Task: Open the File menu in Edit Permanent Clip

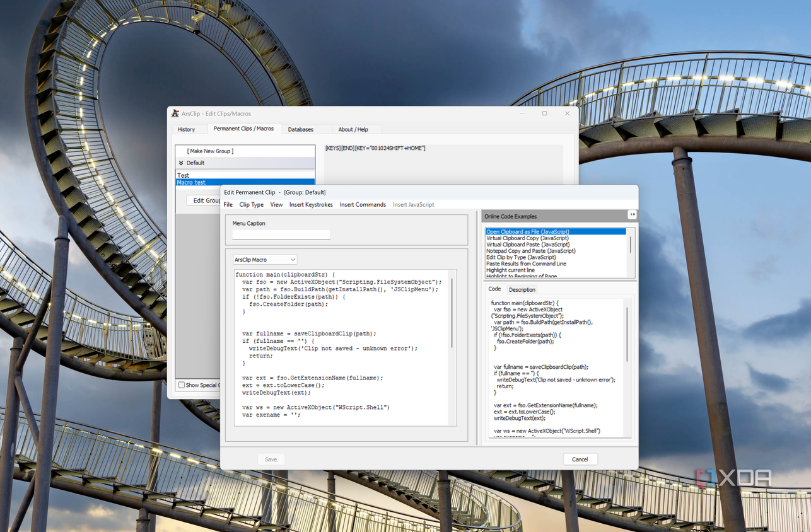Action: pos(228,205)
